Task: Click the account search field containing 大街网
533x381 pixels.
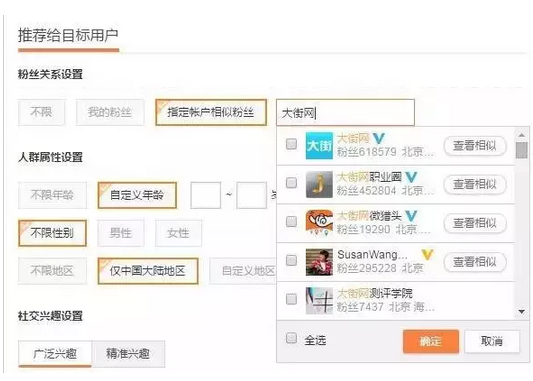Action: 345,112
